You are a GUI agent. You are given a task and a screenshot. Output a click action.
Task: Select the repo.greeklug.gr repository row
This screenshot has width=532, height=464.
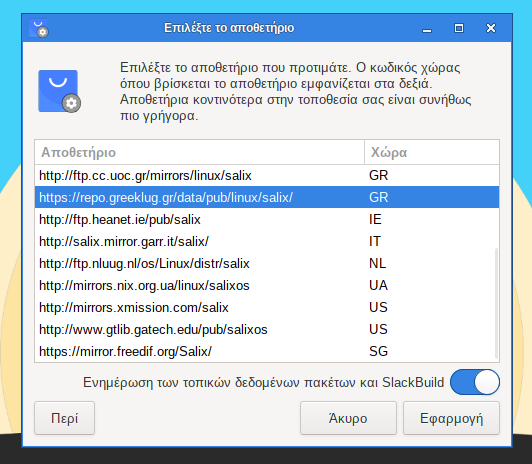coord(267,197)
